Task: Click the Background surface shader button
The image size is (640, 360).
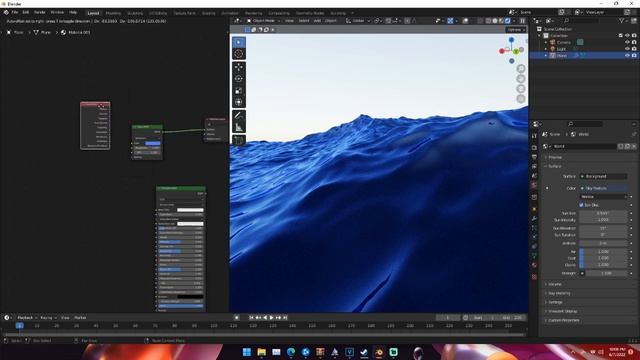Action: tap(603, 176)
